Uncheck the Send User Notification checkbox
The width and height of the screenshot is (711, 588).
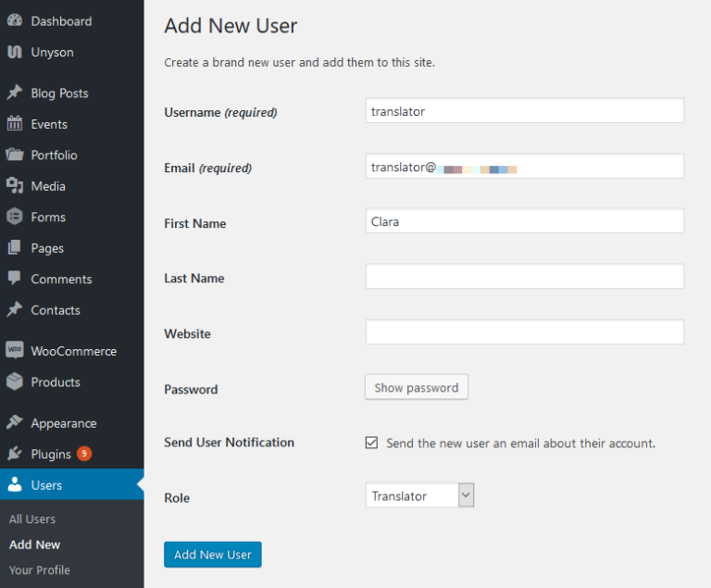(x=372, y=444)
